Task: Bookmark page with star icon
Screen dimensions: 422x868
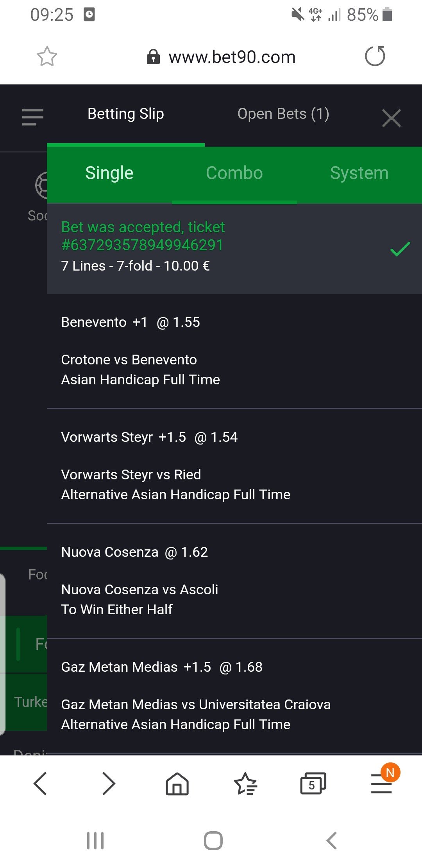Action: click(47, 57)
